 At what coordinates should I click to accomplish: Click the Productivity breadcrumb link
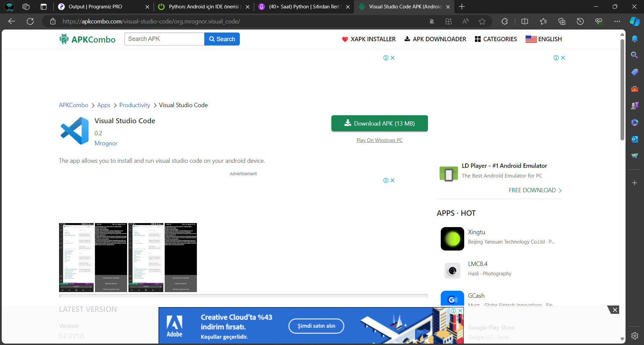point(135,105)
